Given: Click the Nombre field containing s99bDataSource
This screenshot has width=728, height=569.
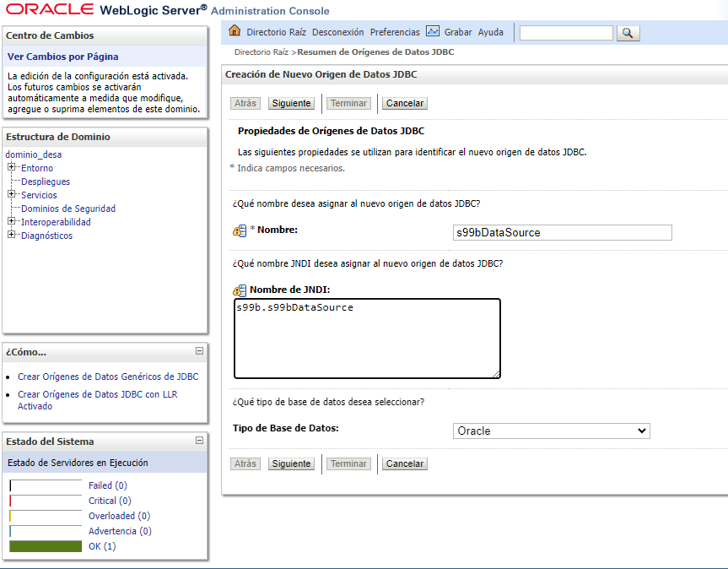Looking at the screenshot, I should tap(563, 233).
